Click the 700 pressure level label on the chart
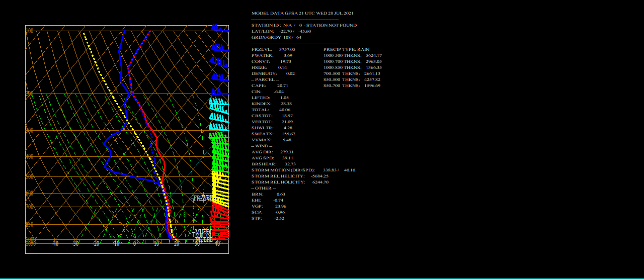644x279 pixels. click(29, 207)
